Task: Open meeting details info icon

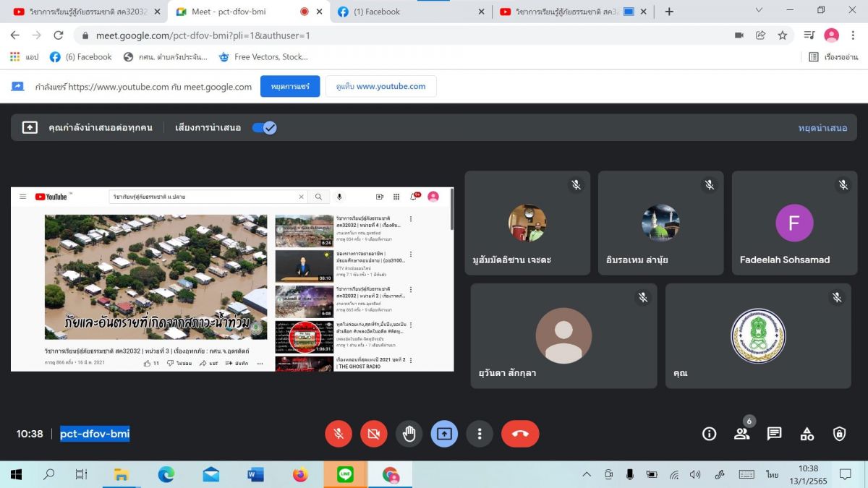Action: pyautogui.click(x=709, y=434)
